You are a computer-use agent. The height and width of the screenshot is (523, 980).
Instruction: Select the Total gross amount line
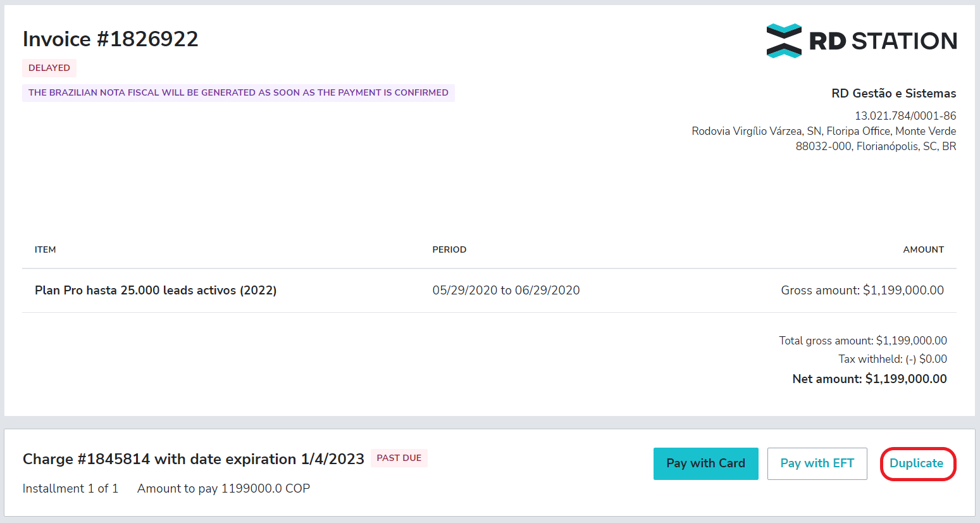coord(862,340)
